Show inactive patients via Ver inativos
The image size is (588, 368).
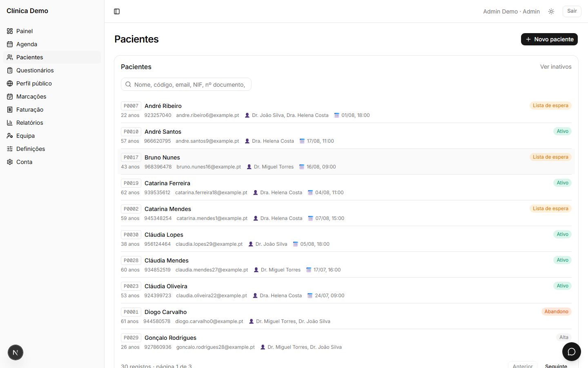(556, 67)
